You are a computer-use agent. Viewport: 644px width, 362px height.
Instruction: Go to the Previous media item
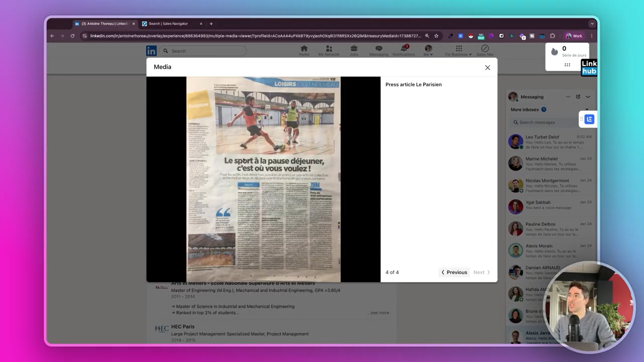click(x=454, y=272)
